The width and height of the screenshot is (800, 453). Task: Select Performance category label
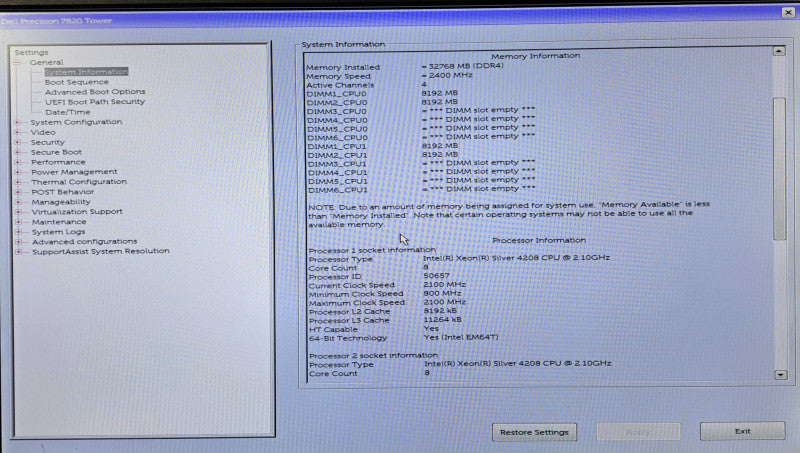point(58,162)
